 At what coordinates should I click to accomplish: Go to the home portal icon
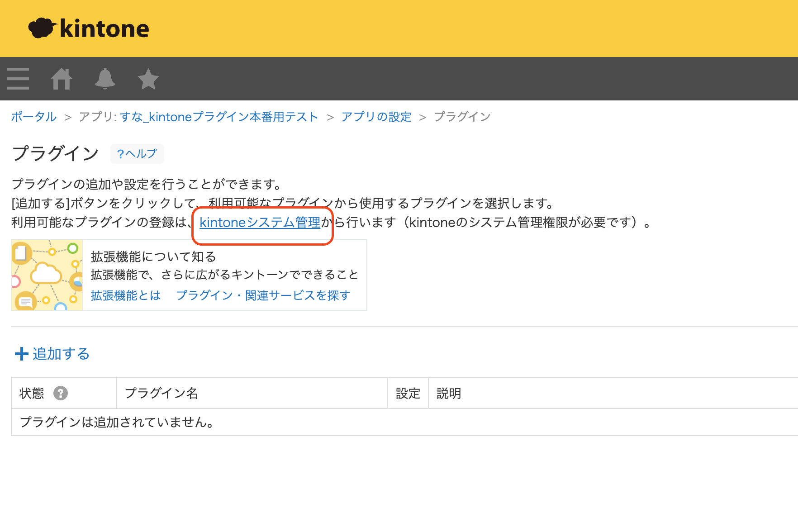62,79
